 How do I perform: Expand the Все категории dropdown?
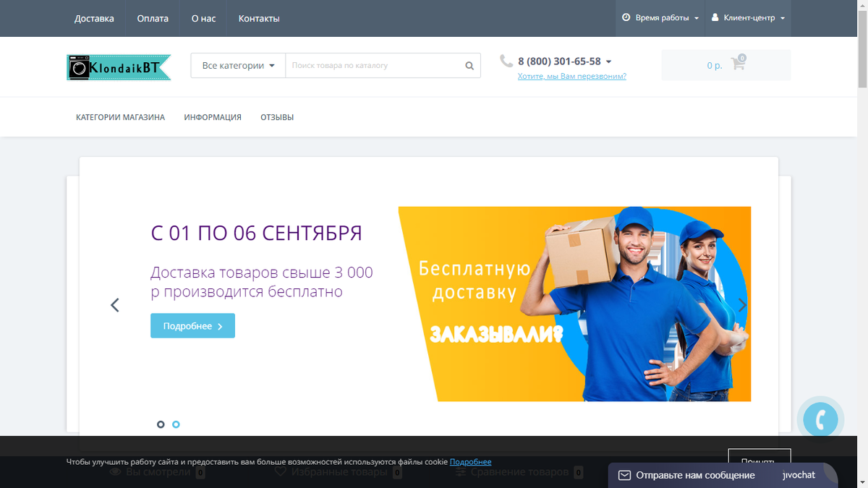(x=238, y=65)
